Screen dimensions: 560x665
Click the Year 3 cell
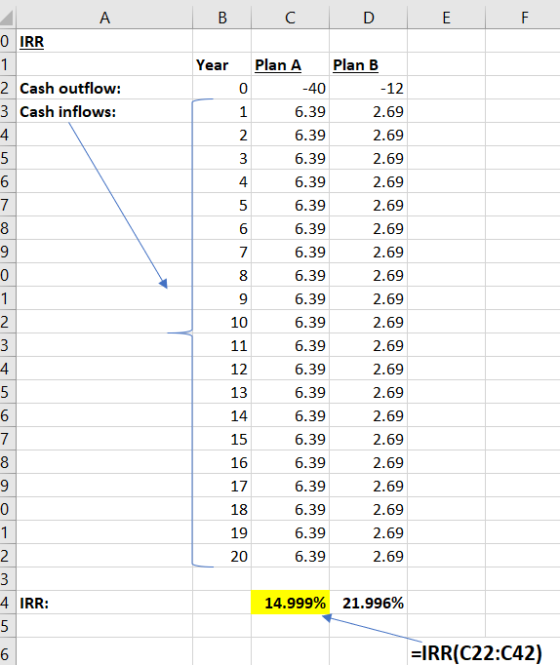[x=222, y=159]
